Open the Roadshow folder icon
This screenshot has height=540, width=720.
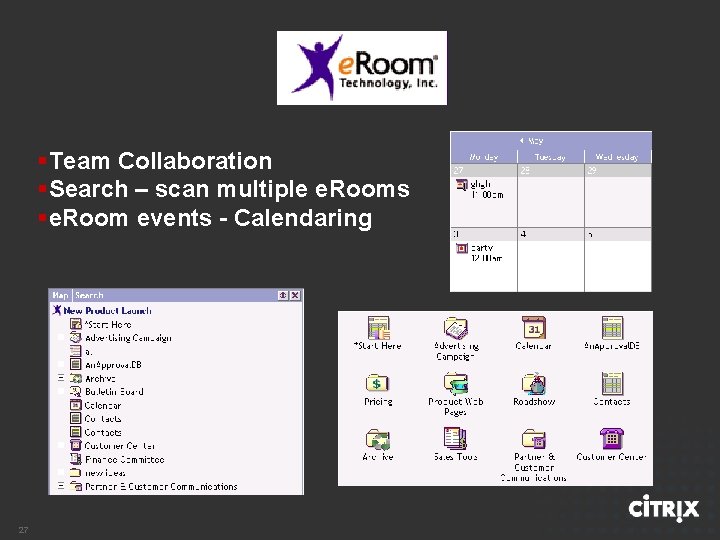534,384
